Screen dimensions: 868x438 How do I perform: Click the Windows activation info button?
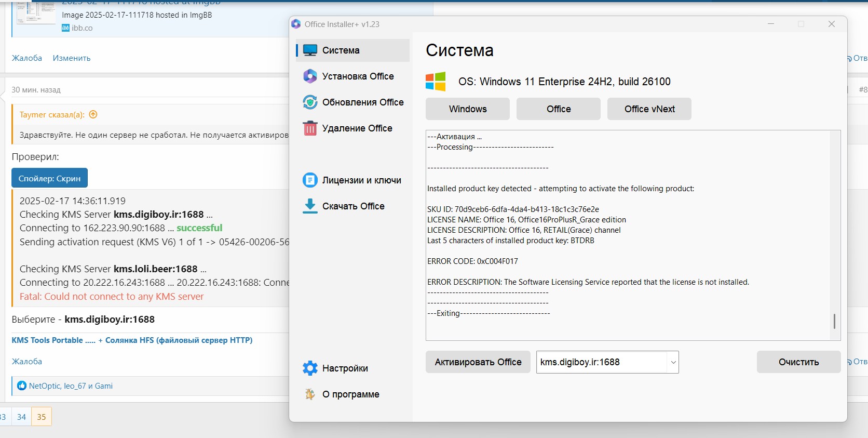coord(468,109)
